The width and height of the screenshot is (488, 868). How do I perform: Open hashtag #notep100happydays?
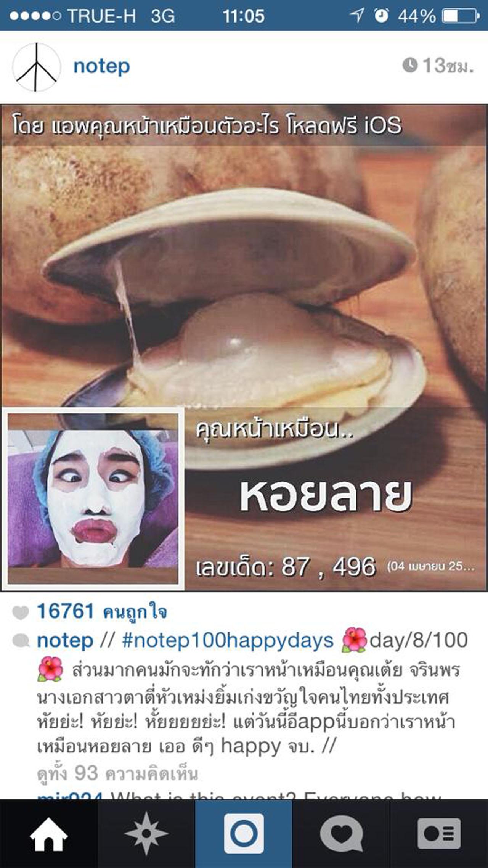pos(228,640)
